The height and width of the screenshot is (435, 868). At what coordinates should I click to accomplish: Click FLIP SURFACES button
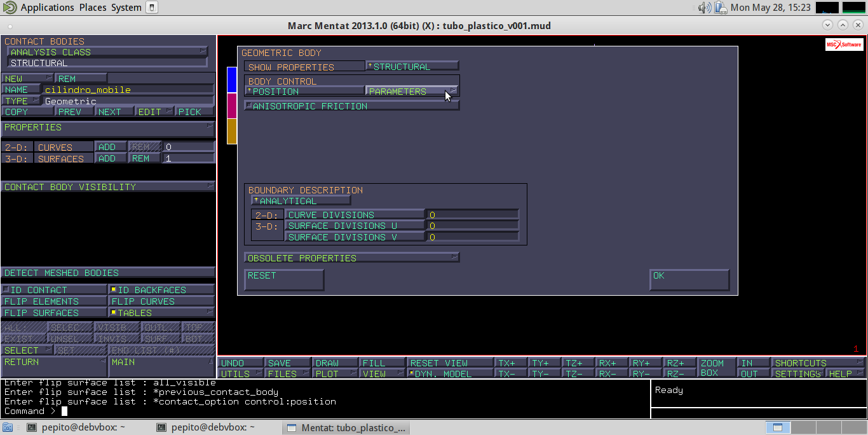(x=54, y=313)
